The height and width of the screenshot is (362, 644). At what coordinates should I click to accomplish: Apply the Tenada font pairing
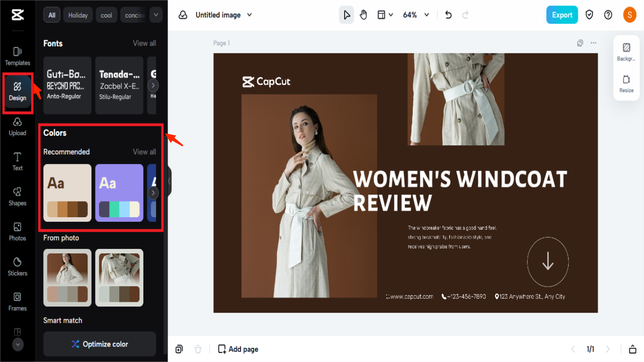[119, 85]
